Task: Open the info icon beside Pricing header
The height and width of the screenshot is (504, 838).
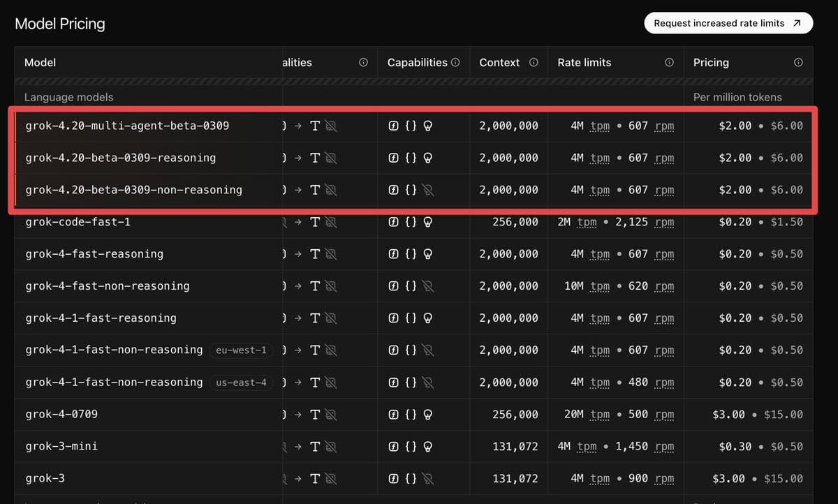Action: pyautogui.click(x=798, y=62)
